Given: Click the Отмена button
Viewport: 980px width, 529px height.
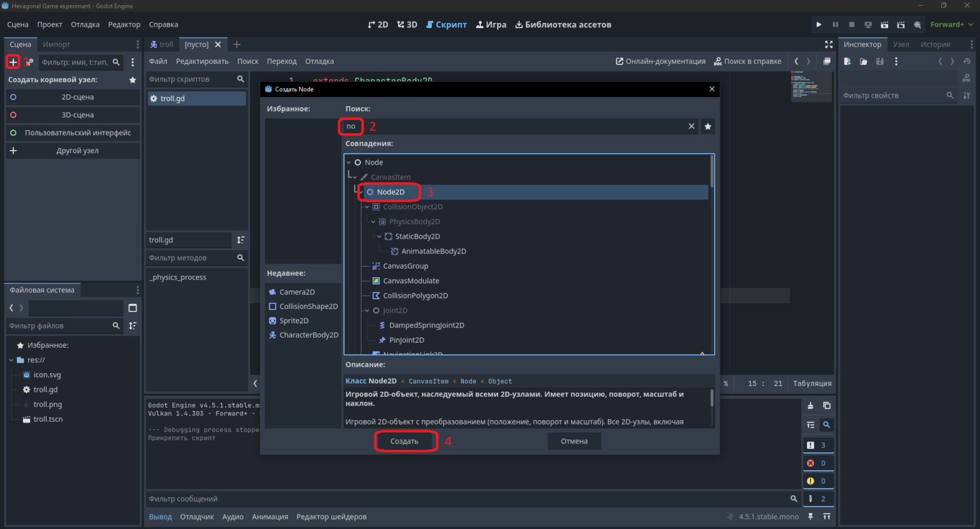Looking at the screenshot, I should tap(574, 441).
